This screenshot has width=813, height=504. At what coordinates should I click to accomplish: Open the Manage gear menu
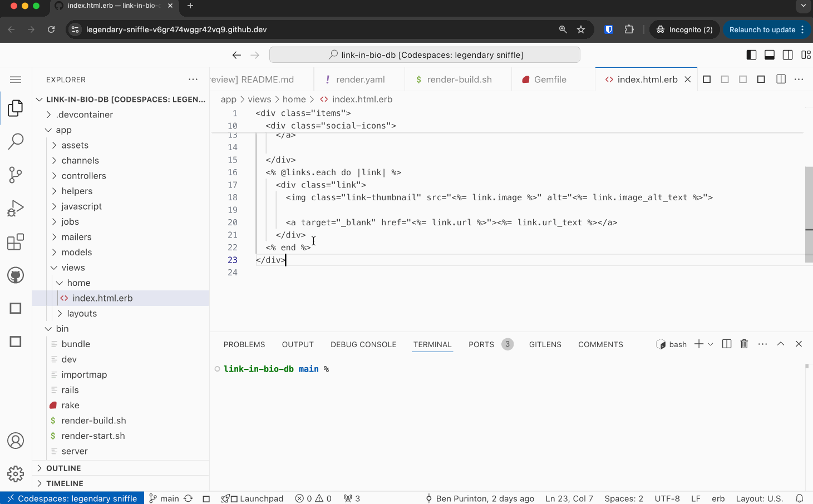pyautogui.click(x=16, y=474)
